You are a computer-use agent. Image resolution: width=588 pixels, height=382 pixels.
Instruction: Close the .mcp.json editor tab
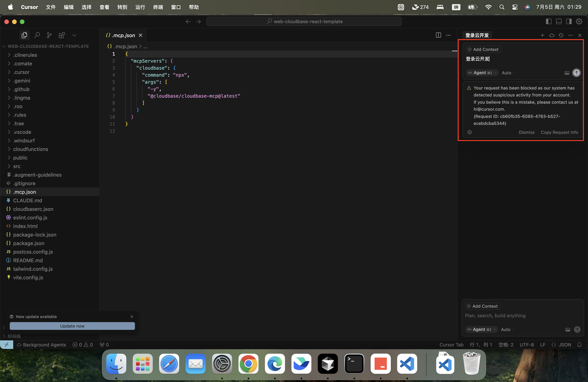(140, 35)
